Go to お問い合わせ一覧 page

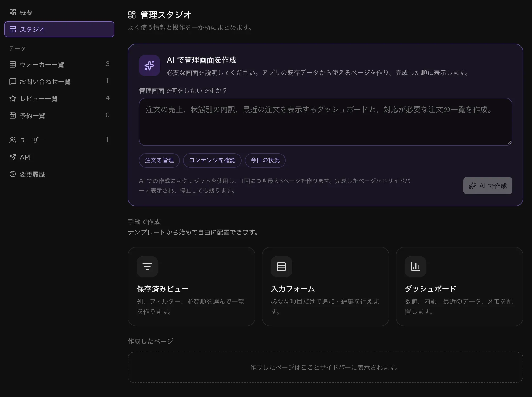(x=59, y=81)
